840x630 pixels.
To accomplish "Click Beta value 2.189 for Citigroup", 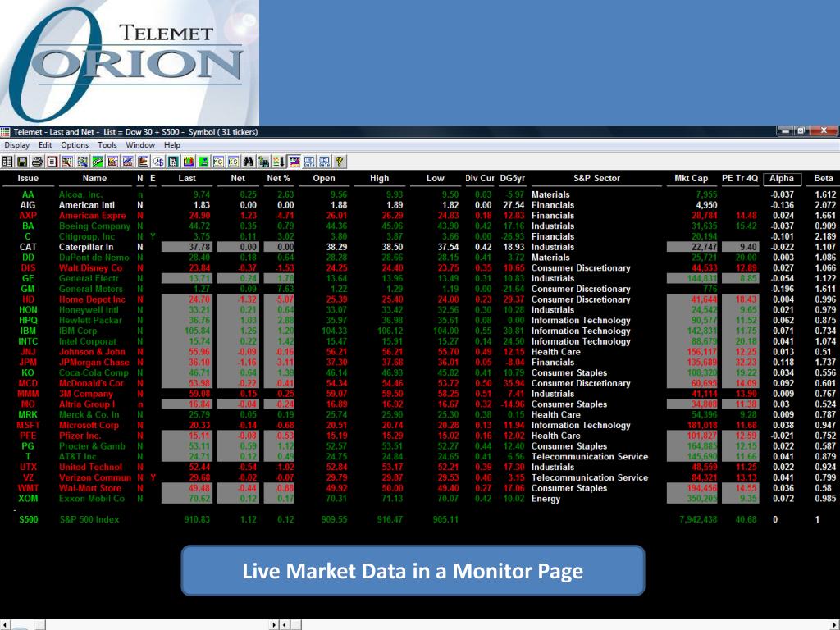I will 825,236.
